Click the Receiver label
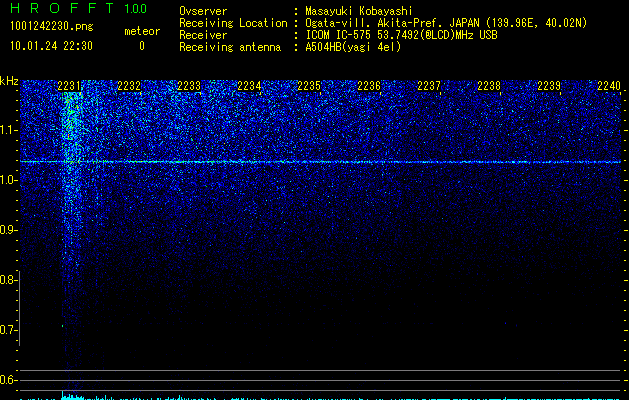This screenshot has width=629, height=400. pos(203,35)
